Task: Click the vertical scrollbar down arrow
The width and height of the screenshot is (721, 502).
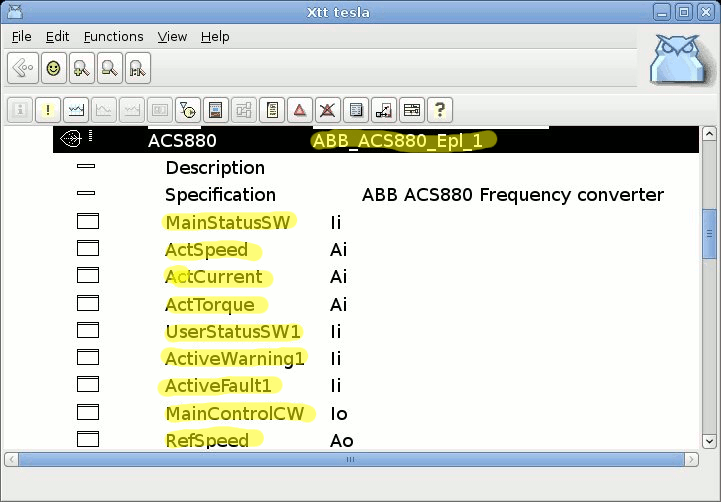Action: [709, 441]
